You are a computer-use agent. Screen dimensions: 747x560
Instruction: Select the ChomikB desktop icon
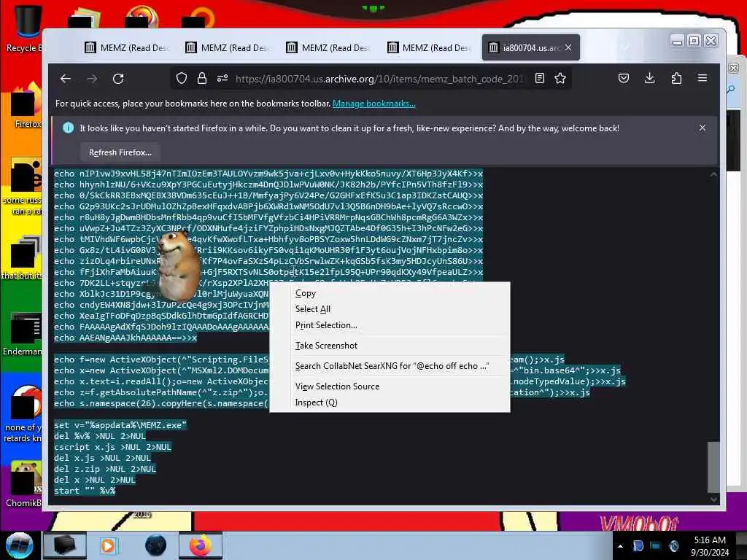(23, 485)
